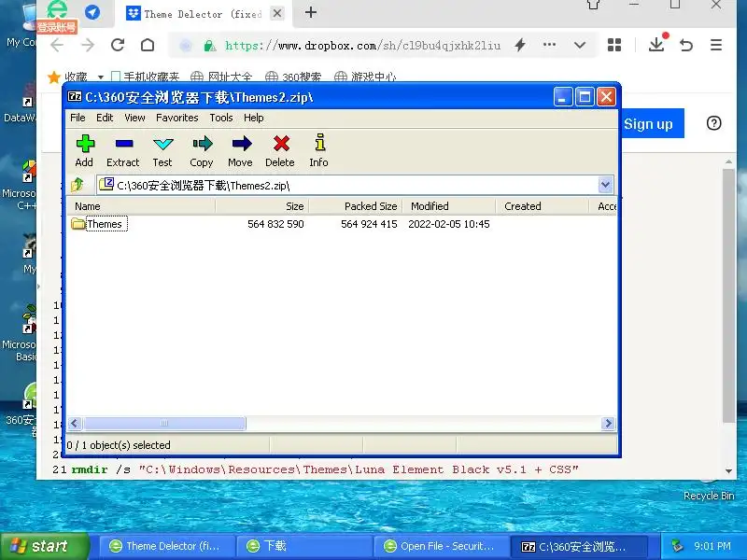Click the browser undo-close-tab arrow icon
Viewport: 747px width, 560px height.
686,45
